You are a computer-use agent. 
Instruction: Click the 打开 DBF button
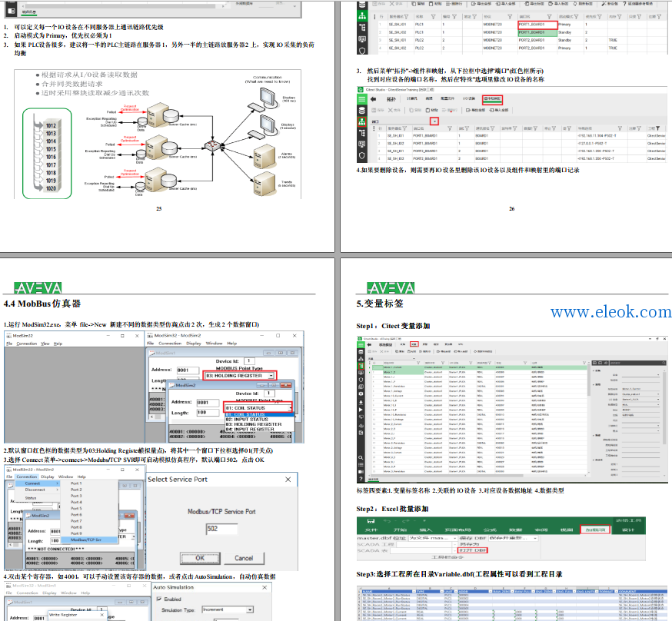click(473, 550)
